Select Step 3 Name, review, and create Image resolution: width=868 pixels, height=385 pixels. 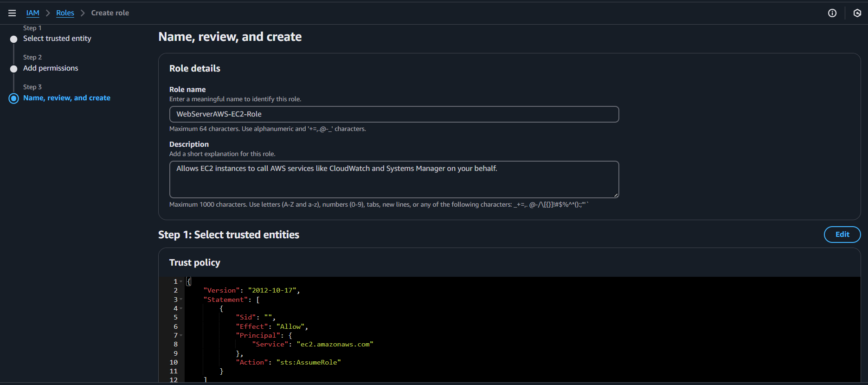coord(67,98)
